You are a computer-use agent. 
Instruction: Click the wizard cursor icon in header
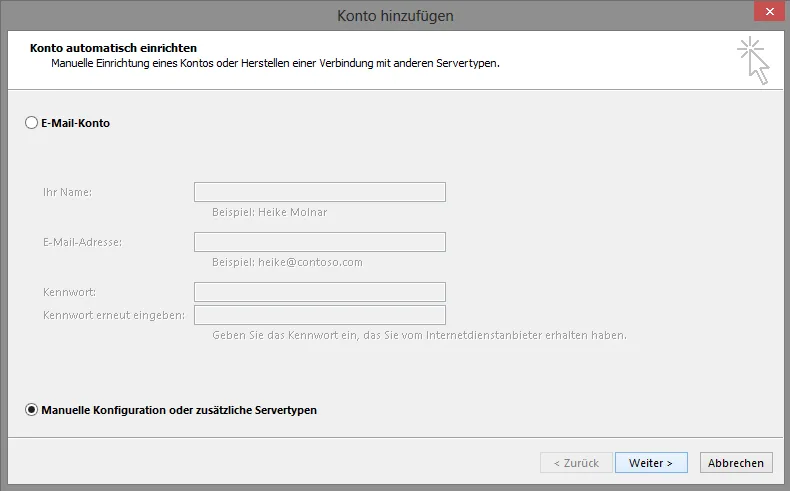(x=753, y=60)
